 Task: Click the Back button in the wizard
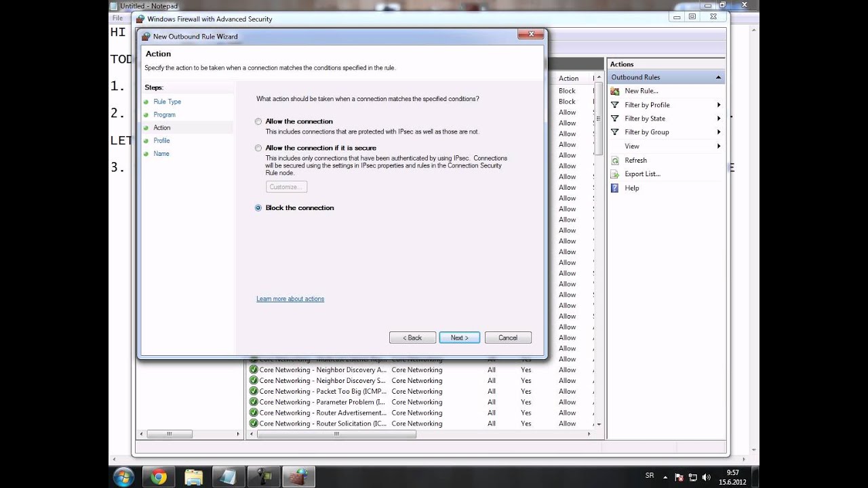point(412,338)
